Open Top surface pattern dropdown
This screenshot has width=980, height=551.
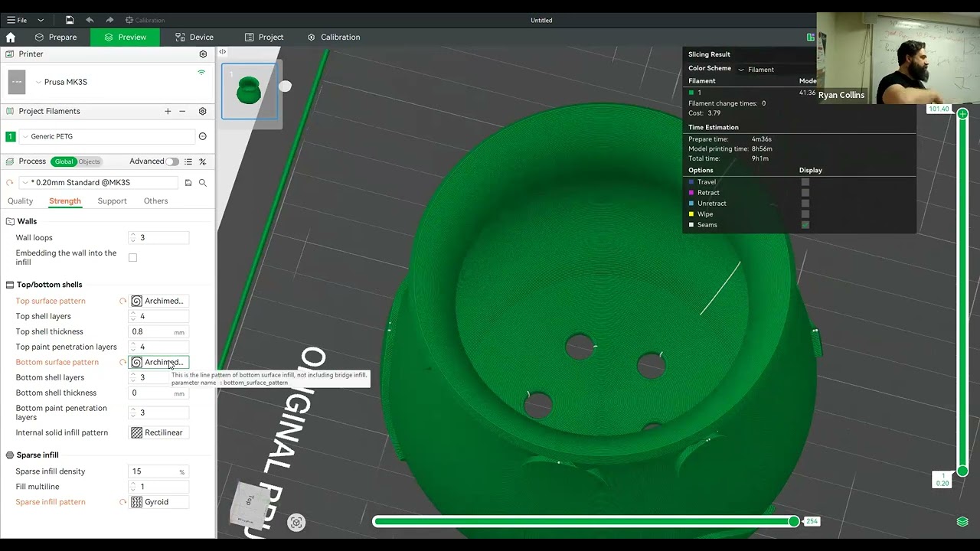point(158,301)
